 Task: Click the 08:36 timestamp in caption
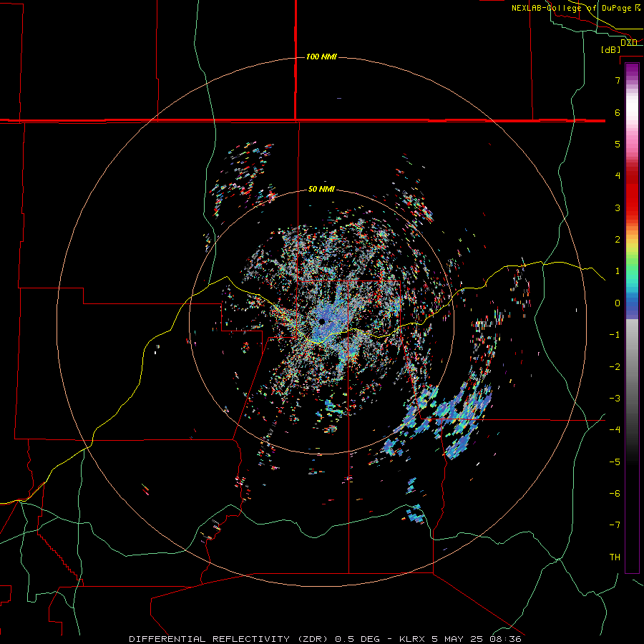click(505, 639)
